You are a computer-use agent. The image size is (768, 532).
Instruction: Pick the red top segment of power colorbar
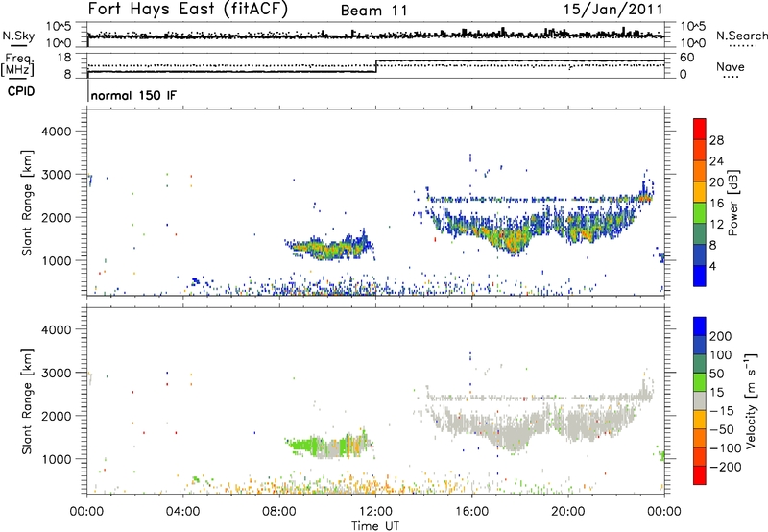(x=700, y=129)
